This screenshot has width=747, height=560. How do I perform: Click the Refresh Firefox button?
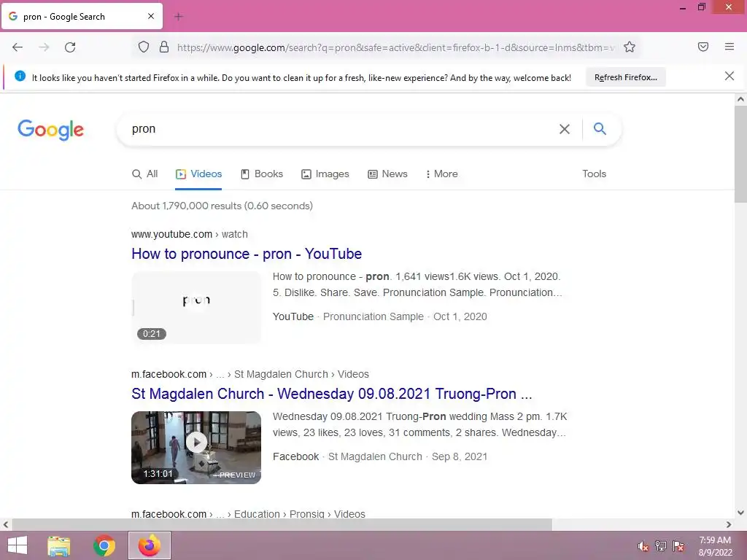click(x=625, y=77)
